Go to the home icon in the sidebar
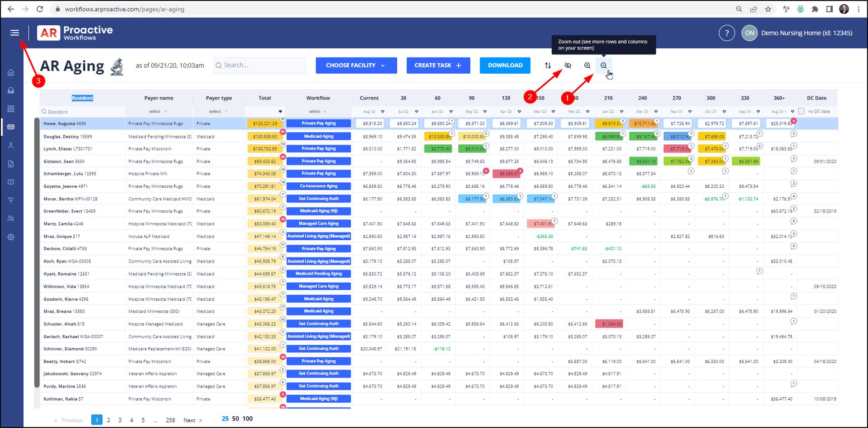This screenshot has height=428, width=868. 11,73
